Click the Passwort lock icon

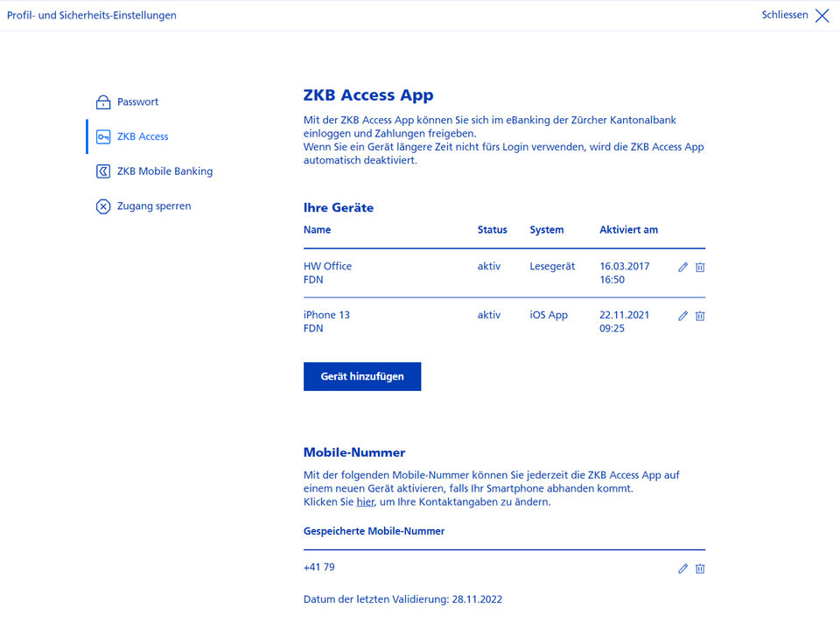tap(103, 101)
